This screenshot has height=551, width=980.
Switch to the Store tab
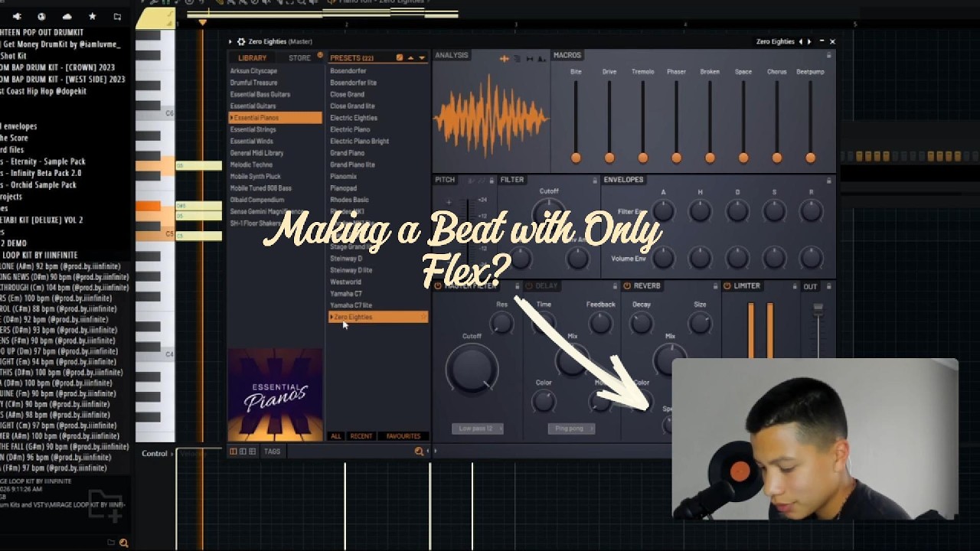click(299, 58)
